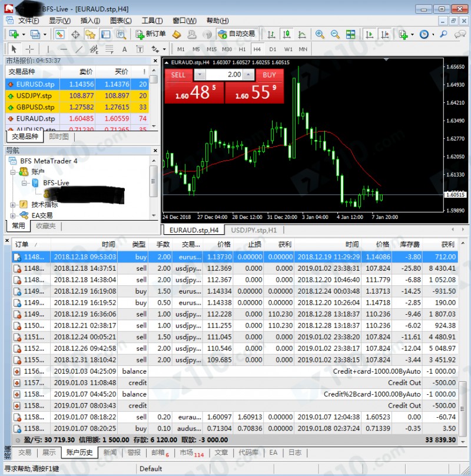Click the zoom in magnifier icon
The image size is (471, 476).
pos(320,34)
